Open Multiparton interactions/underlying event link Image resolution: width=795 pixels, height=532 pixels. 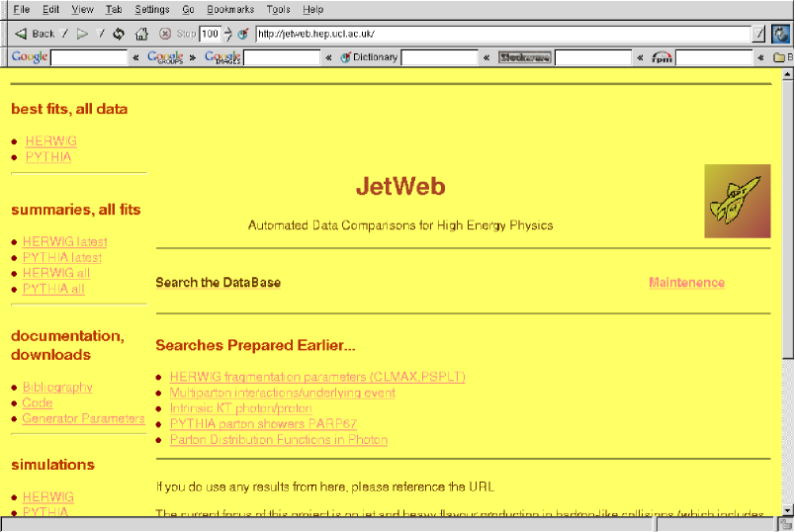[283, 393]
